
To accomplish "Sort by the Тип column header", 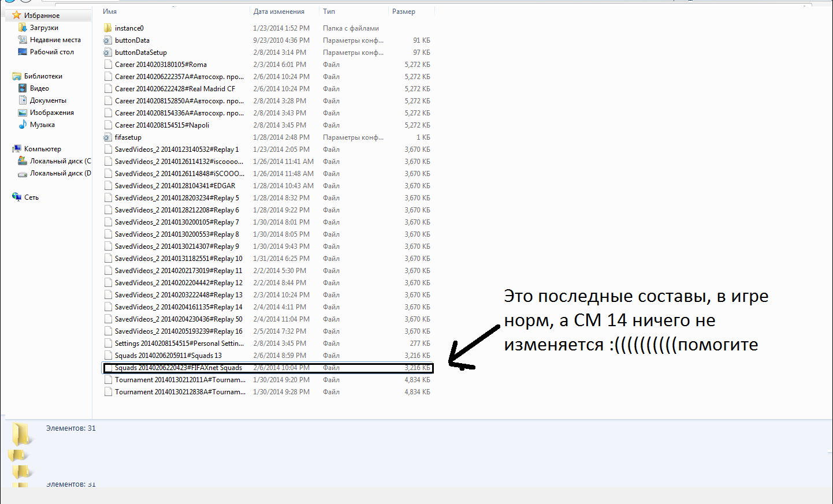I will (329, 11).
